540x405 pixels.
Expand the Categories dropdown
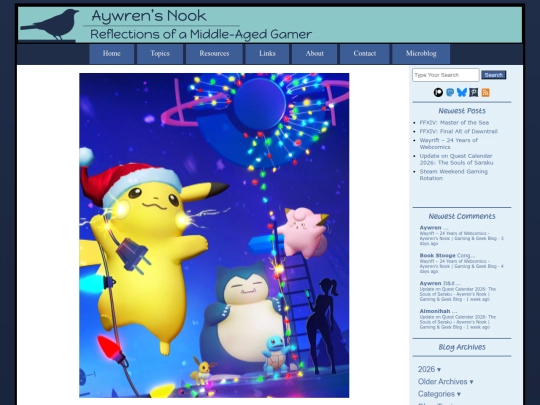(439, 394)
